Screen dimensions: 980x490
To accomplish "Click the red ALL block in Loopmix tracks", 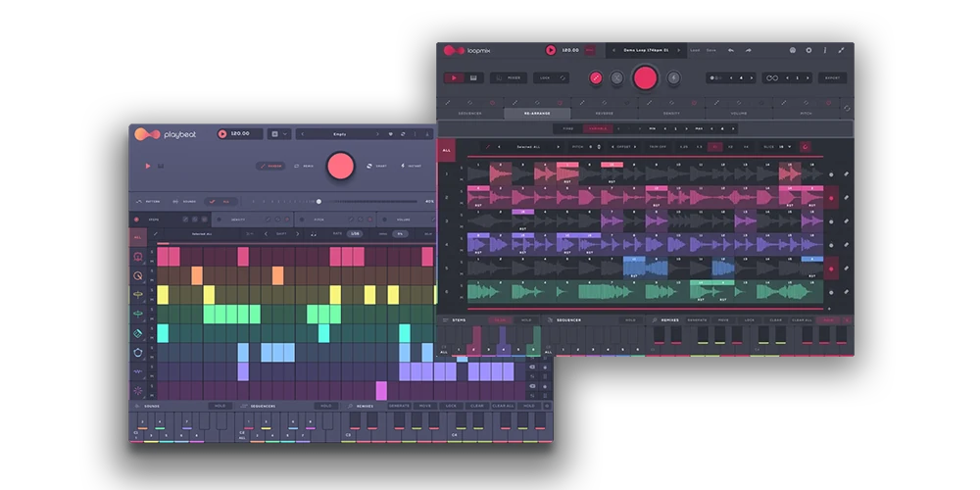I will click(x=446, y=151).
